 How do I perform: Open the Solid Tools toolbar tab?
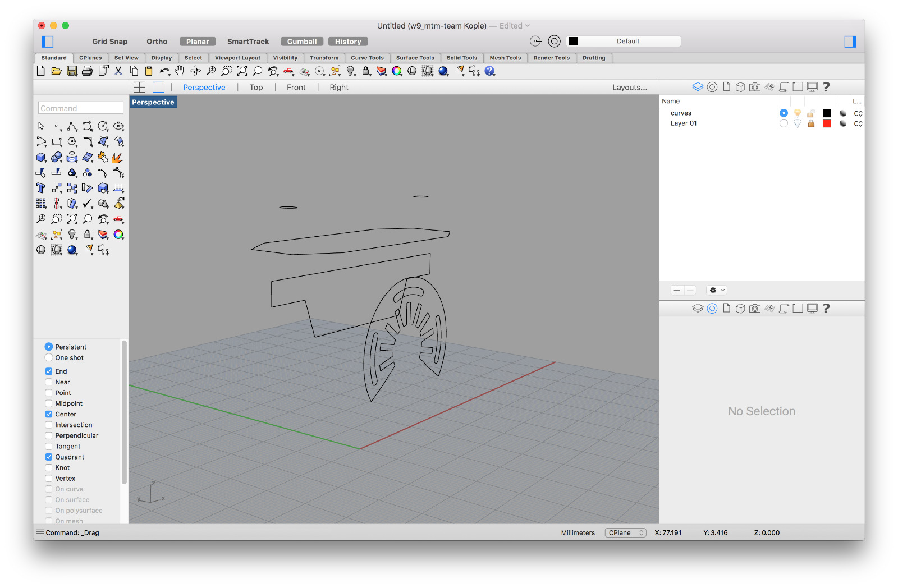click(x=461, y=58)
